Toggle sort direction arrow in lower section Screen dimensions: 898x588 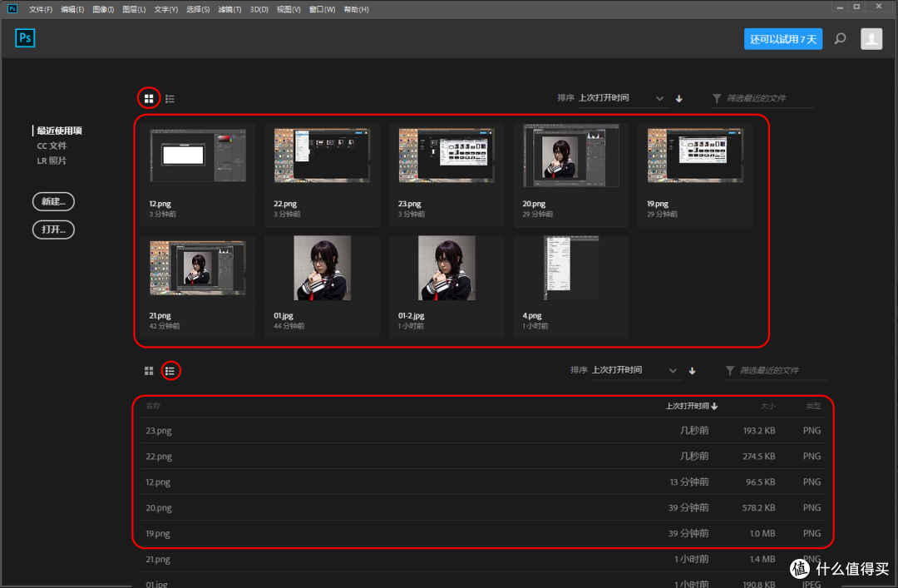pyautogui.click(x=692, y=370)
